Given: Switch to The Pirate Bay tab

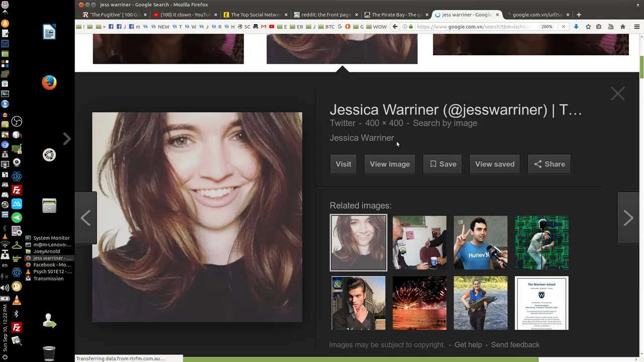Looking at the screenshot, I should point(396,15).
